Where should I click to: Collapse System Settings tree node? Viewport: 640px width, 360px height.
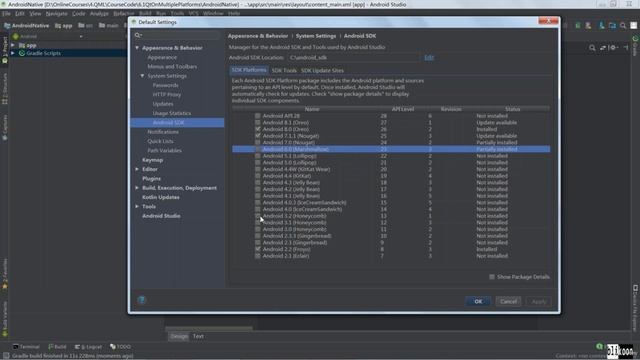coord(142,76)
